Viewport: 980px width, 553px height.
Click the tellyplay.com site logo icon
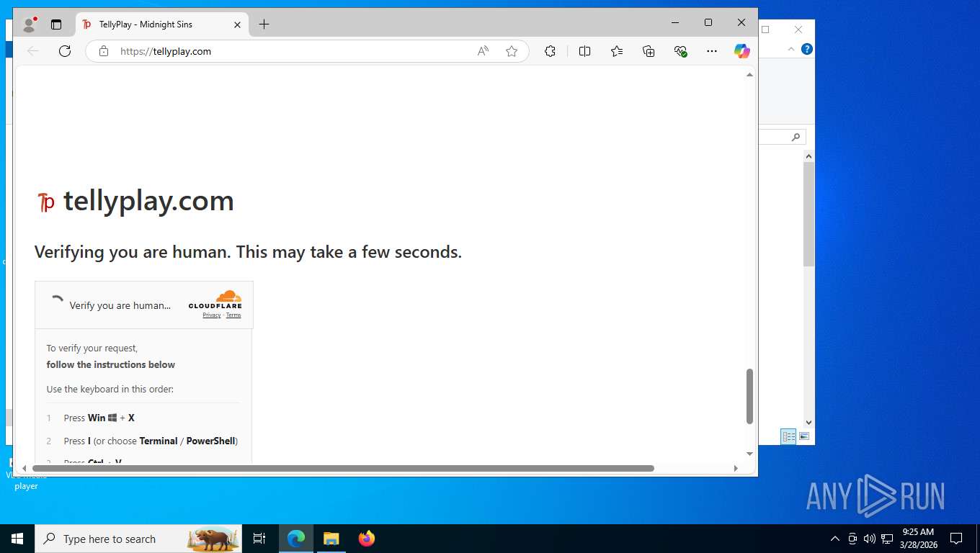pyautogui.click(x=46, y=202)
